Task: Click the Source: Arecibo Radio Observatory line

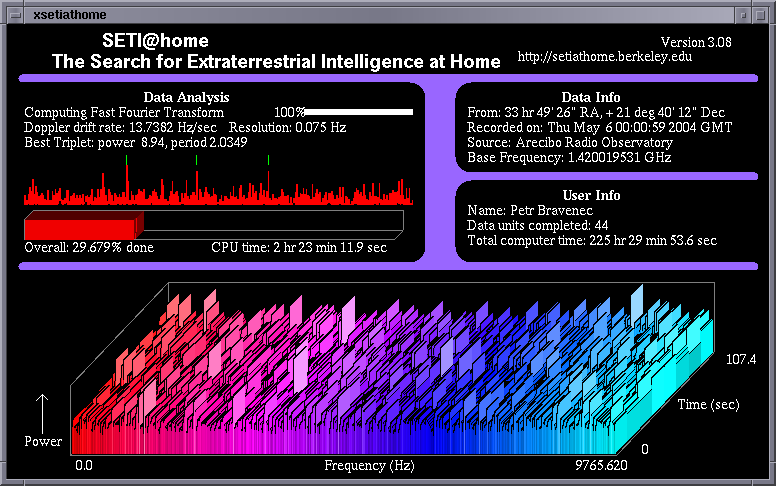Action: [x=570, y=143]
